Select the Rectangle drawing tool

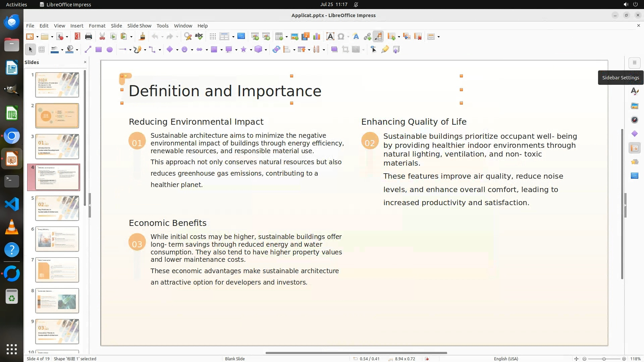[x=98, y=50]
